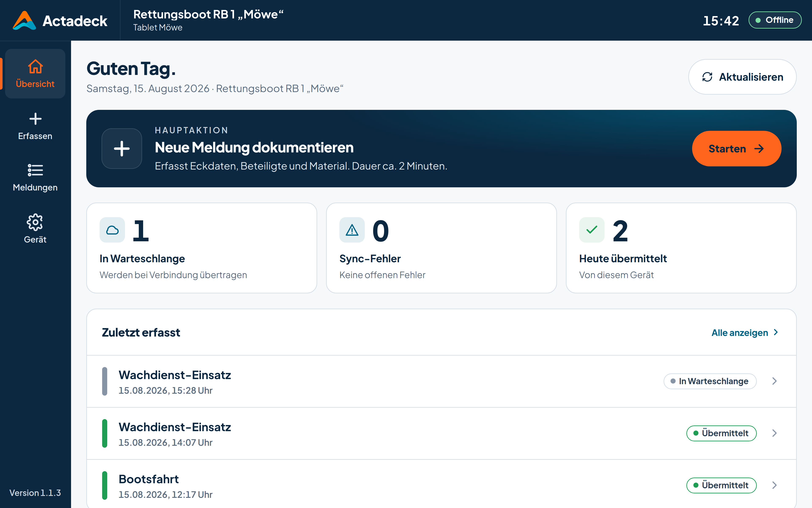Open the Gerät settings tab
The width and height of the screenshot is (812, 508).
[35, 229]
